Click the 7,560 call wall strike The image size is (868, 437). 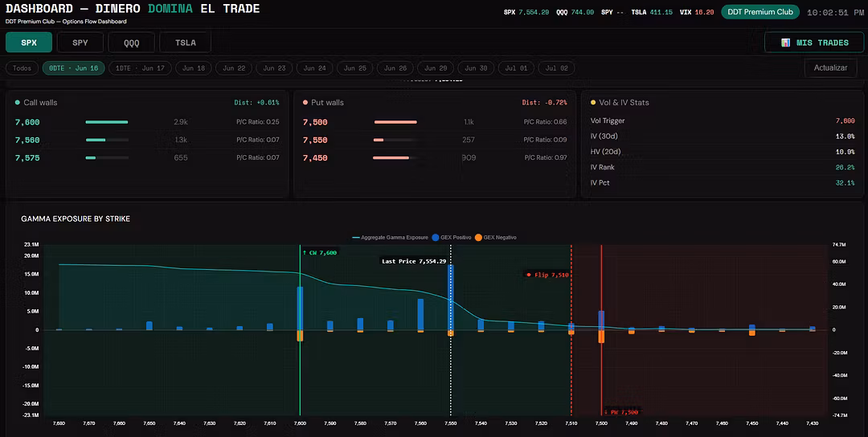pos(27,140)
